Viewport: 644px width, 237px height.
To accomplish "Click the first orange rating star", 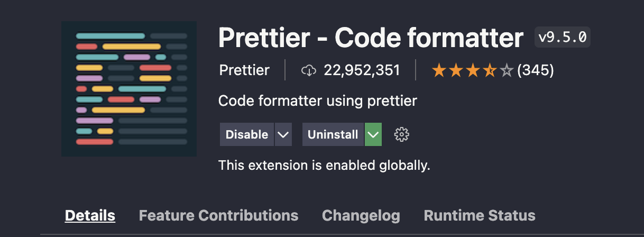I will [x=439, y=70].
